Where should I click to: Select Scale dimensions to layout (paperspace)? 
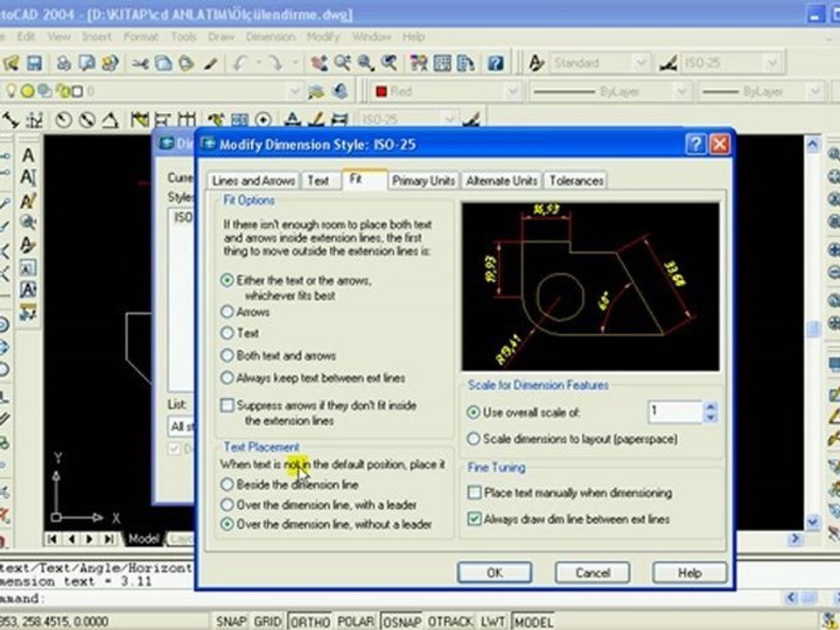[473, 439]
